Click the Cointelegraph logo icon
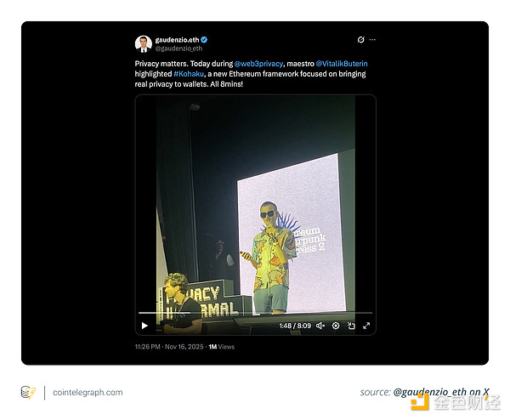The height and width of the screenshot is (420, 510). 28,392
